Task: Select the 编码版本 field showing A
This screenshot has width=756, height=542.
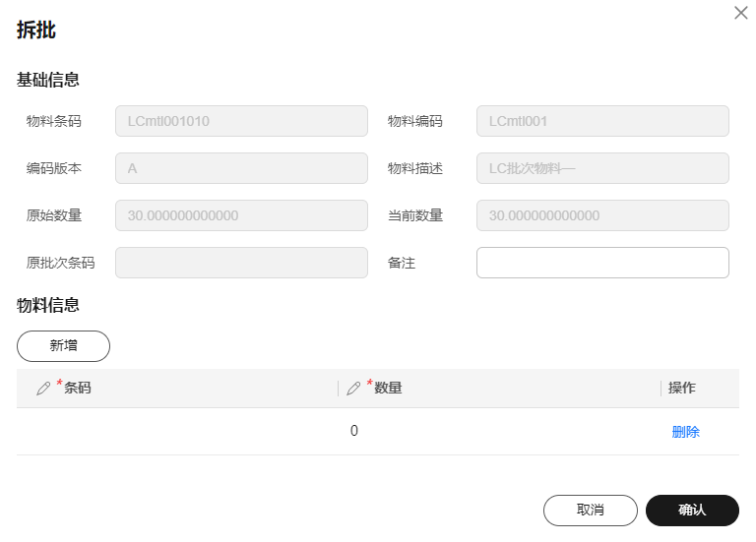Action: coord(241,168)
